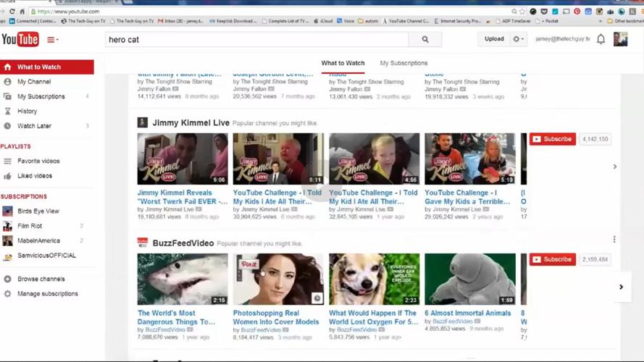This screenshot has height=362, width=644.
Task: Open the guide menu hamburger icon
Action: (x=52, y=40)
